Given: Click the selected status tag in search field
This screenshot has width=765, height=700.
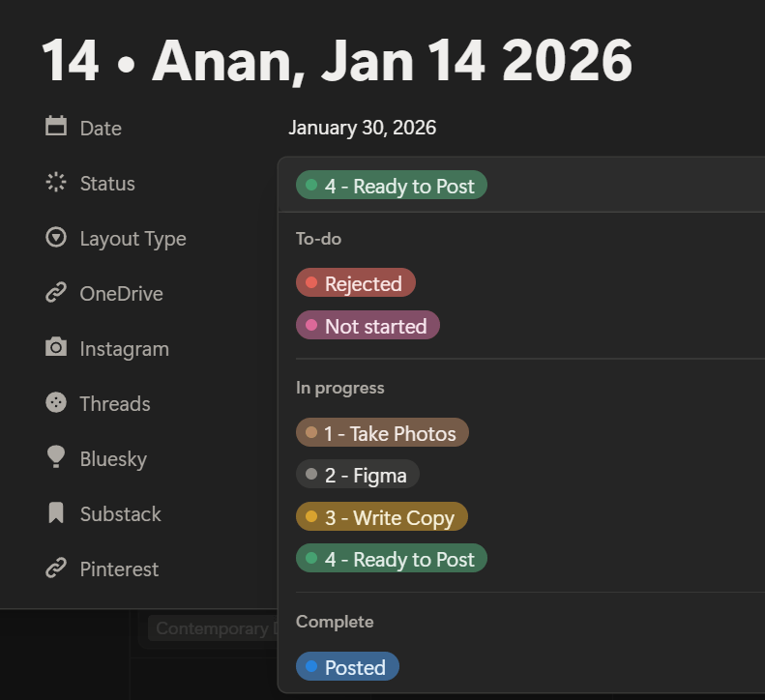Looking at the screenshot, I should point(391,186).
